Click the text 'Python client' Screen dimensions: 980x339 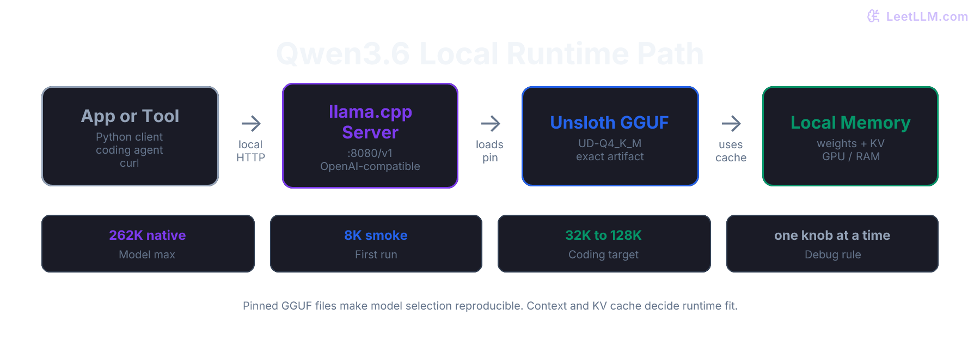click(130, 137)
